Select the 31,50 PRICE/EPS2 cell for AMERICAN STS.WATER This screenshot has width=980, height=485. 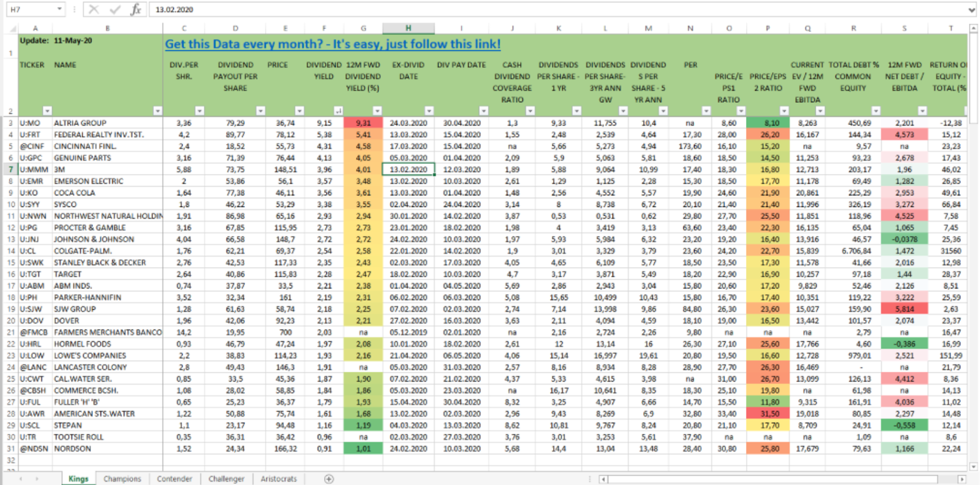[x=767, y=414]
